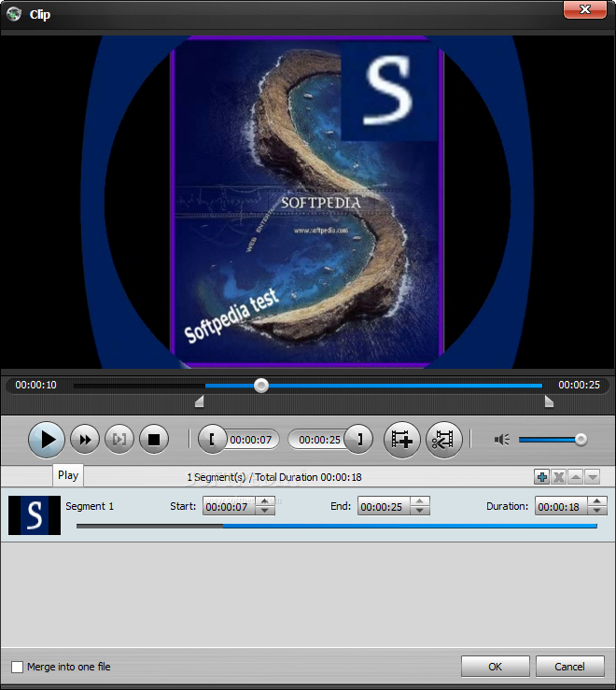Screen dimensions: 616x690
Task: Click the right trim end marker
Action: pyautogui.click(x=549, y=401)
